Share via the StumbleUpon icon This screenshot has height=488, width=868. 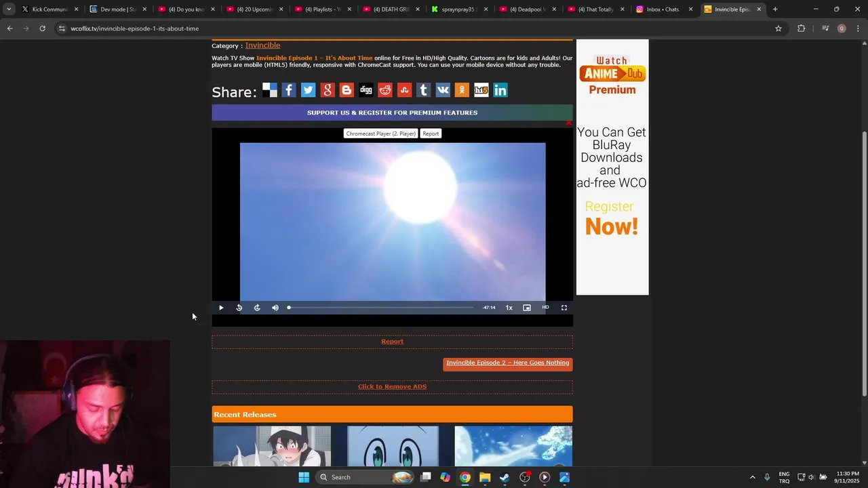(x=404, y=90)
